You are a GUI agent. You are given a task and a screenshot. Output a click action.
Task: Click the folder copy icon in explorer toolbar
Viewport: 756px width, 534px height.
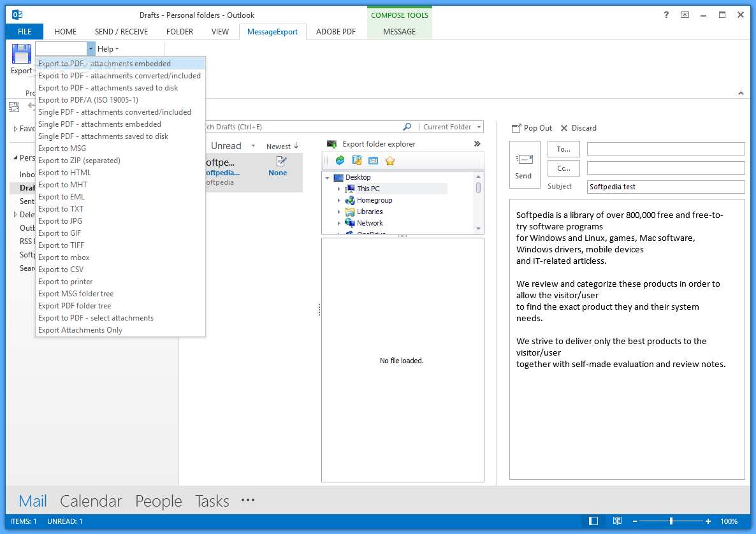click(357, 161)
